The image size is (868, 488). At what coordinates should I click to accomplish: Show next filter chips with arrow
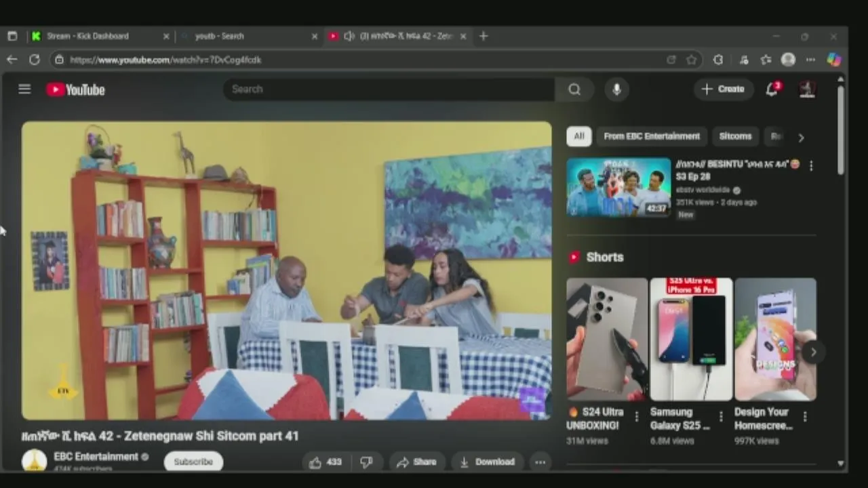(x=801, y=138)
